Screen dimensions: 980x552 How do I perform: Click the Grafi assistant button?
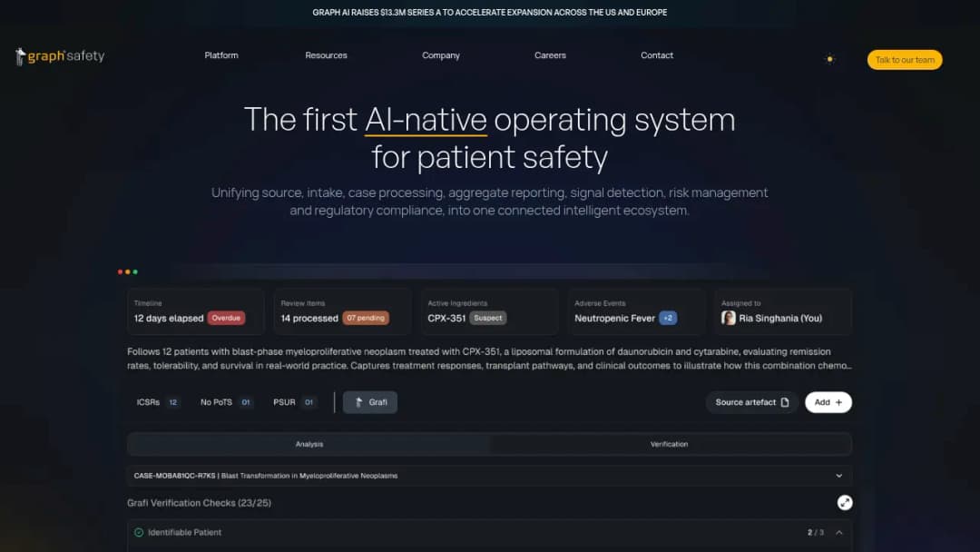coord(370,402)
